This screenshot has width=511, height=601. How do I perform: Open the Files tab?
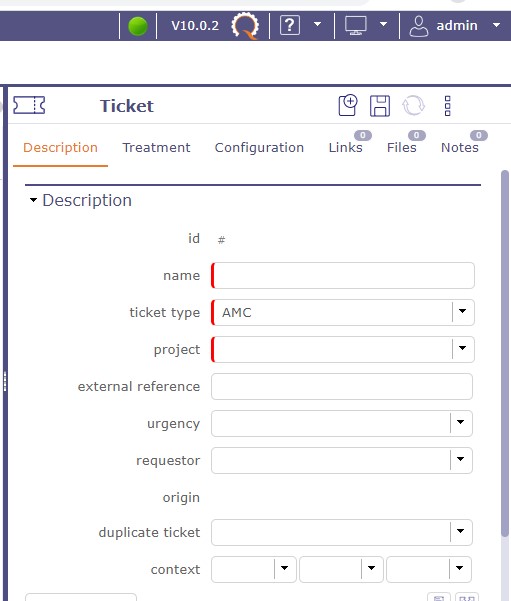[x=401, y=148]
